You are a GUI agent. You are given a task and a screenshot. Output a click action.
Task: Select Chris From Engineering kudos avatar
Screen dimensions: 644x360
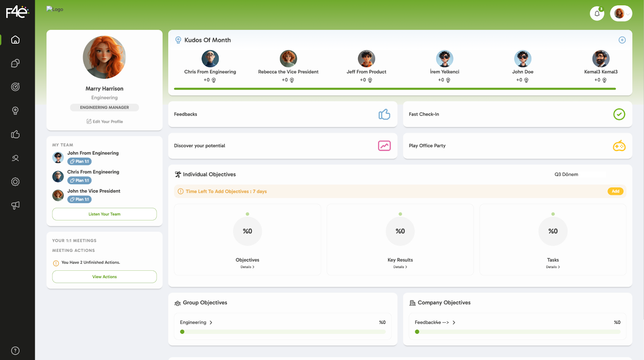coord(210,59)
